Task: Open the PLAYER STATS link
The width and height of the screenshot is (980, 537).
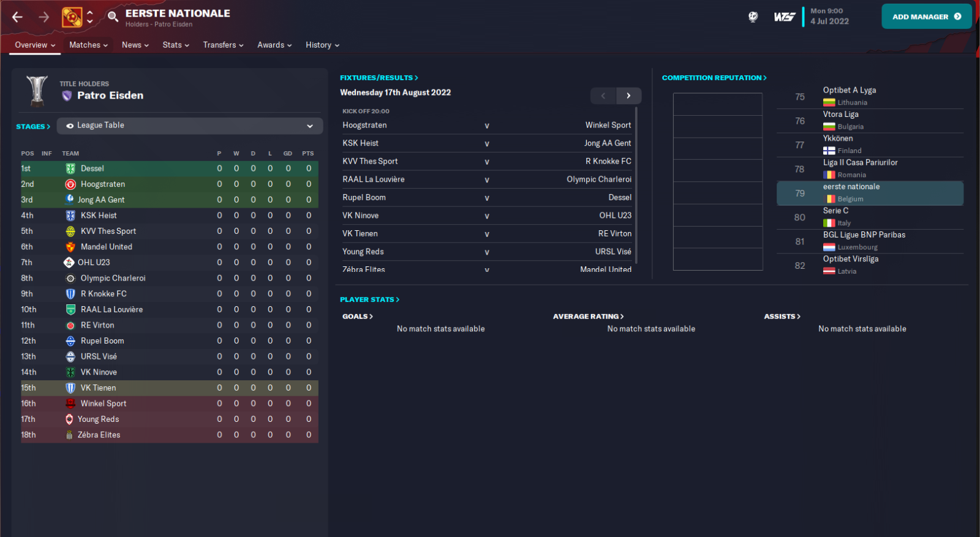Action: (x=369, y=299)
